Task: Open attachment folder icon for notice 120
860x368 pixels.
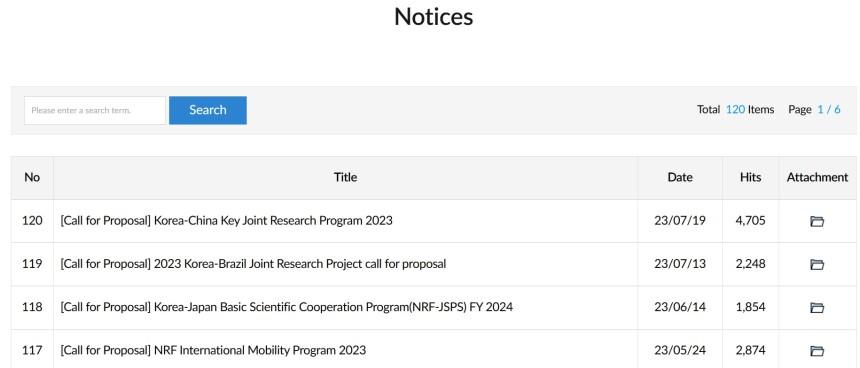Action: tap(817, 221)
